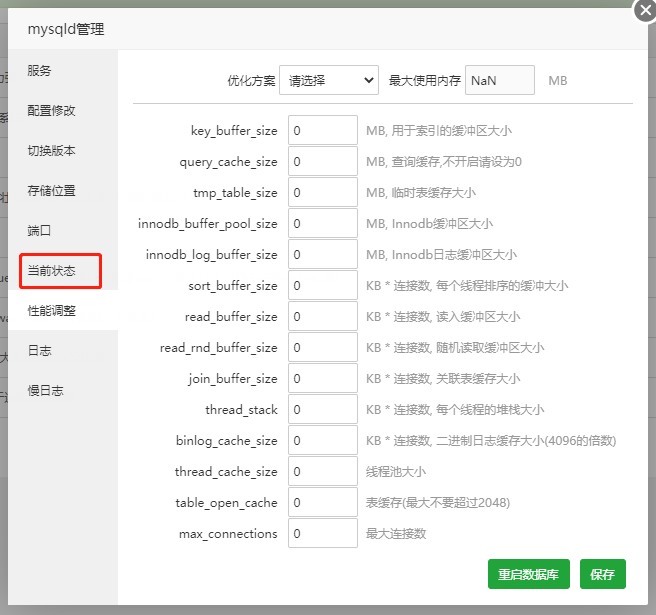Open the 慢日志 tab
The image size is (656, 615).
(x=63, y=391)
